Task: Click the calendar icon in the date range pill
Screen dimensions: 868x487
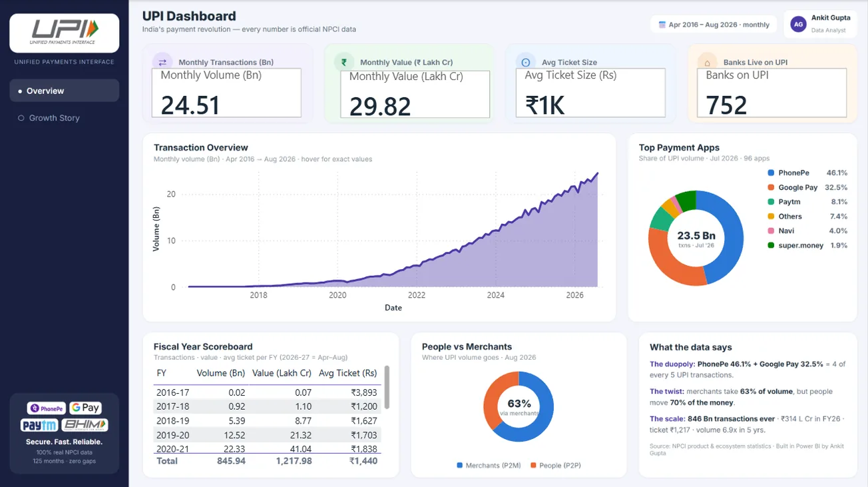Action: [x=662, y=25]
